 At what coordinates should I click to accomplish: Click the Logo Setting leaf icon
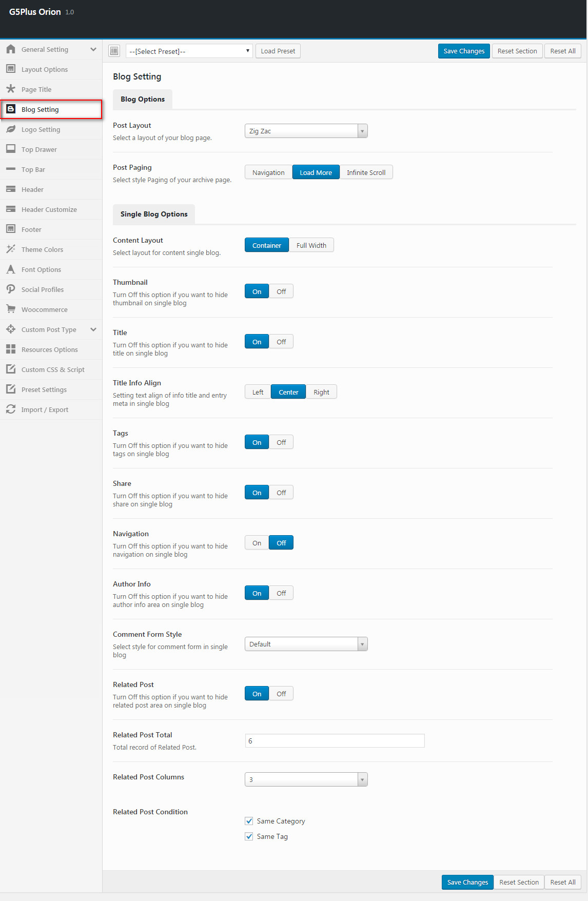(x=11, y=129)
